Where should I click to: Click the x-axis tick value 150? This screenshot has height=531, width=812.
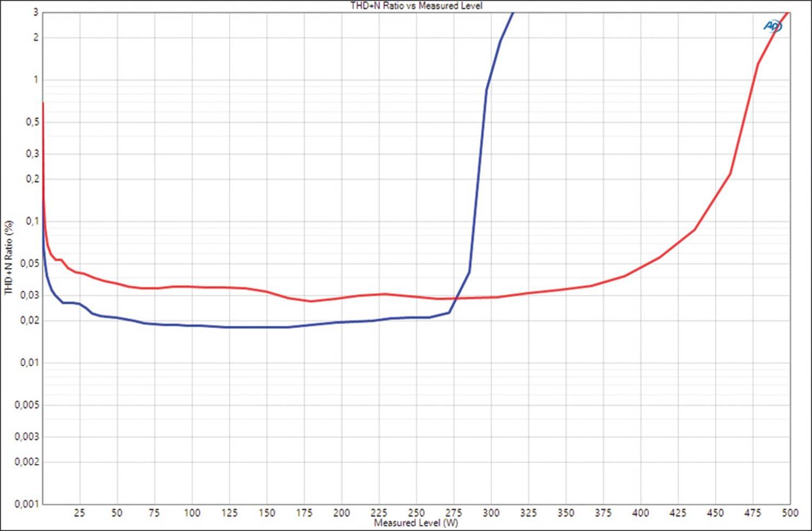pyautogui.click(x=267, y=513)
